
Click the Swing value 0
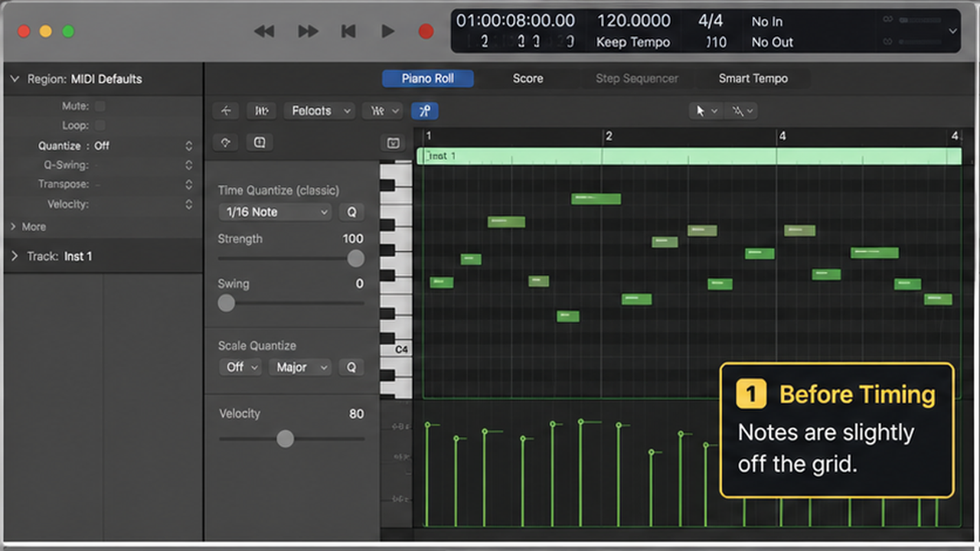[360, 284]
